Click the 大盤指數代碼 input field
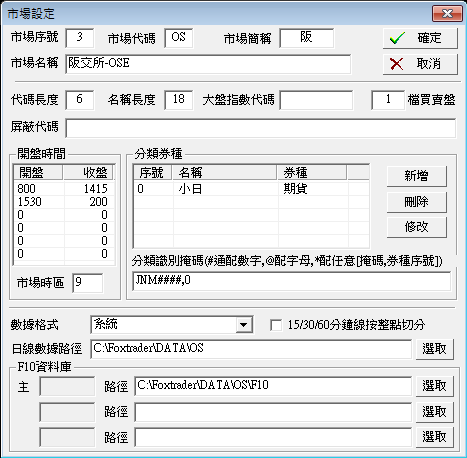467x458 pixels. (x=316, y=100)
